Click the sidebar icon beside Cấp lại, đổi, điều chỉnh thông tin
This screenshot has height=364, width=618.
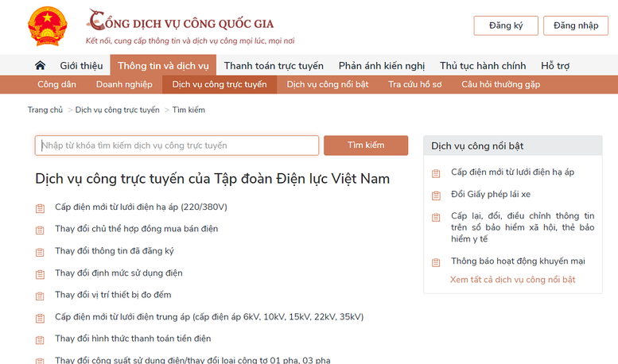[x=436, y=217]
